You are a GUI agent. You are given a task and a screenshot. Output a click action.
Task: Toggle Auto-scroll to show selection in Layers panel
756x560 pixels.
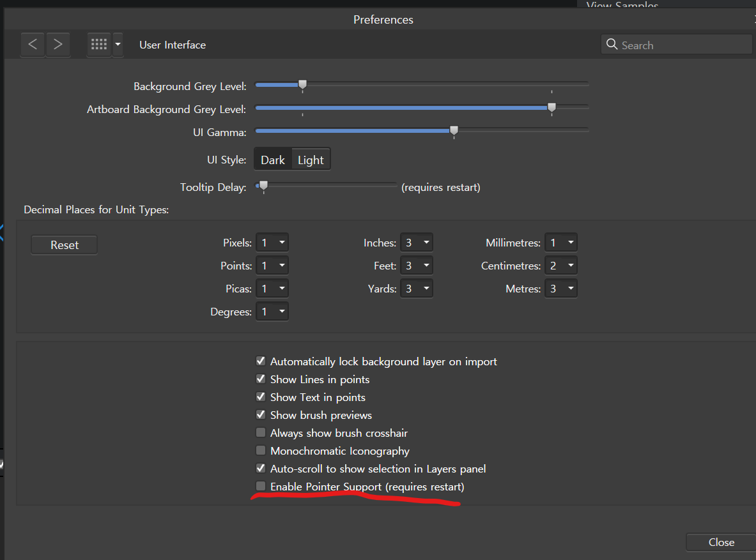260,468
